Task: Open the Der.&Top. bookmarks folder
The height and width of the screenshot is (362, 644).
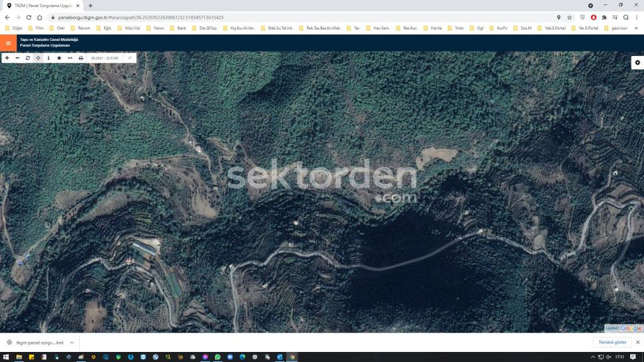Action: pos(204,28)
